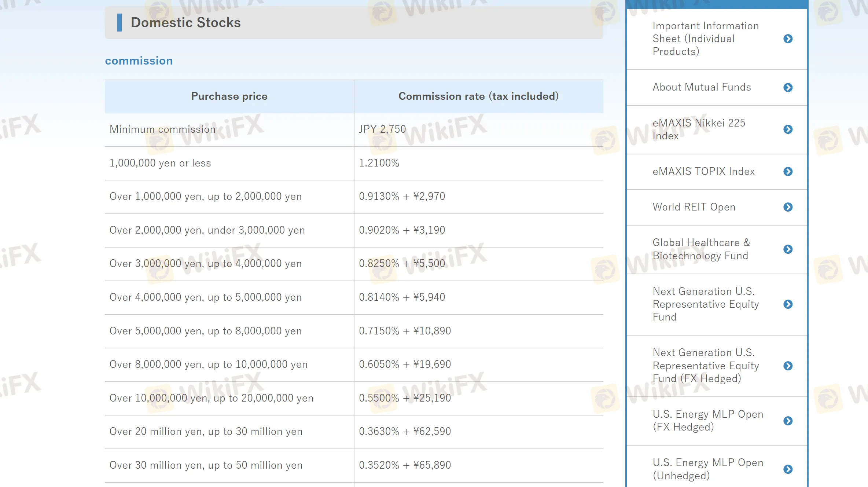This screenshot has height=487, width=868.
Task: Click arrow icon beside eMAXIS TOPIX Index
Action: [x=788, y=172]
